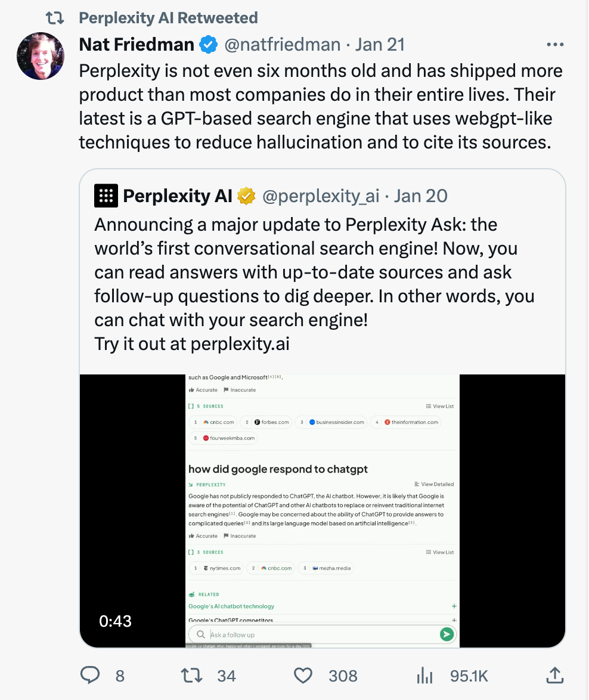The width and height of the screenshot is (589, 700).
Task: Open Nat Friedman's profile photo
Action: [x=41, y=56]
